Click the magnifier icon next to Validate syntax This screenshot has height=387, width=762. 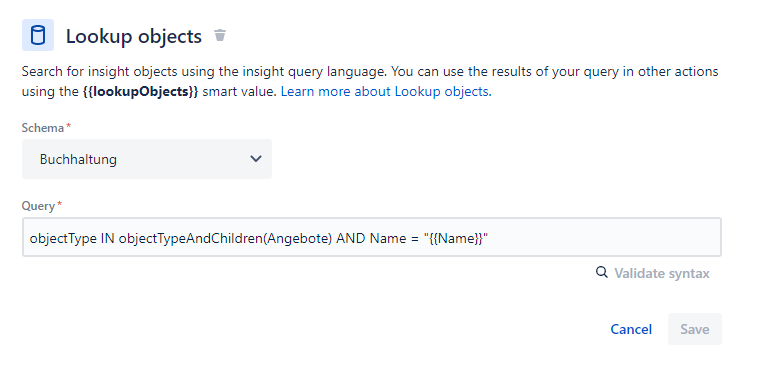click(602, 272)
